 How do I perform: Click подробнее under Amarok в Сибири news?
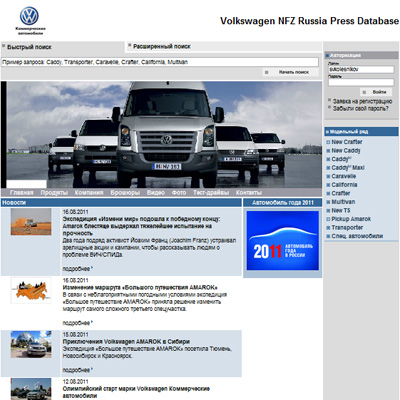[77, 370]
